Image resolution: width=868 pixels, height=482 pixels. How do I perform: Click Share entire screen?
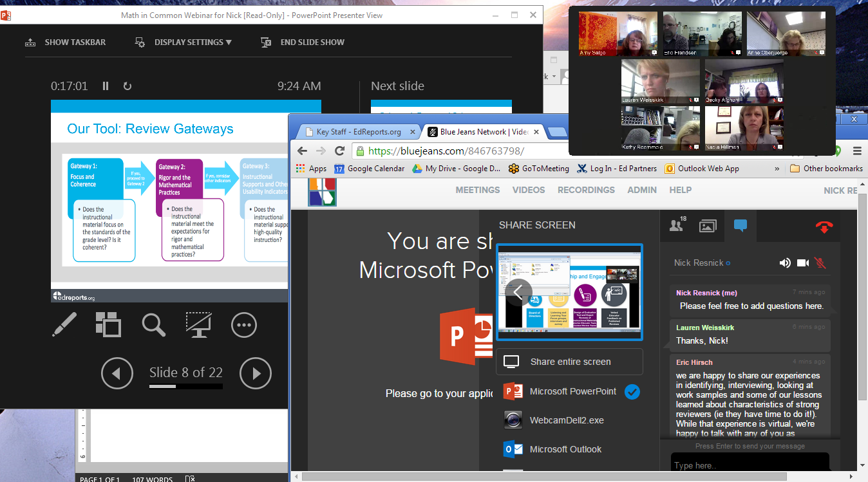pyautogui.click(x=569, y=362)
